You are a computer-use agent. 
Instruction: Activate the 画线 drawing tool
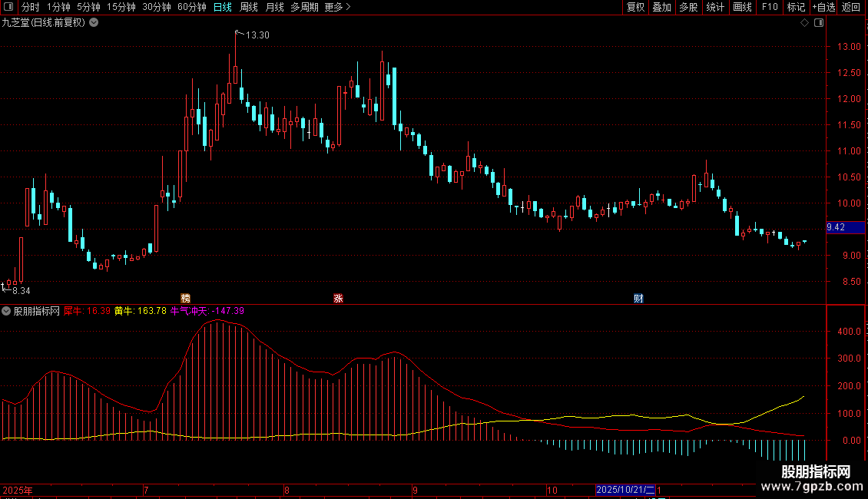tap(743, 7)
